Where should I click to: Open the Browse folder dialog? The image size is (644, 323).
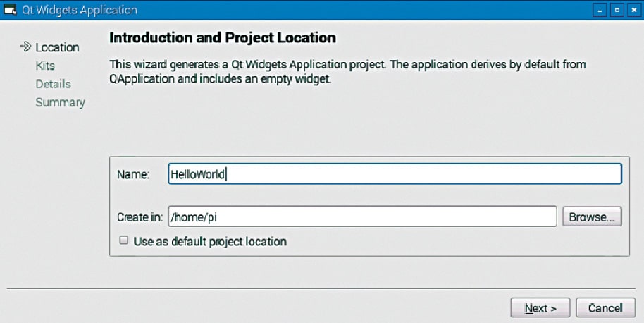pos(591,217)
